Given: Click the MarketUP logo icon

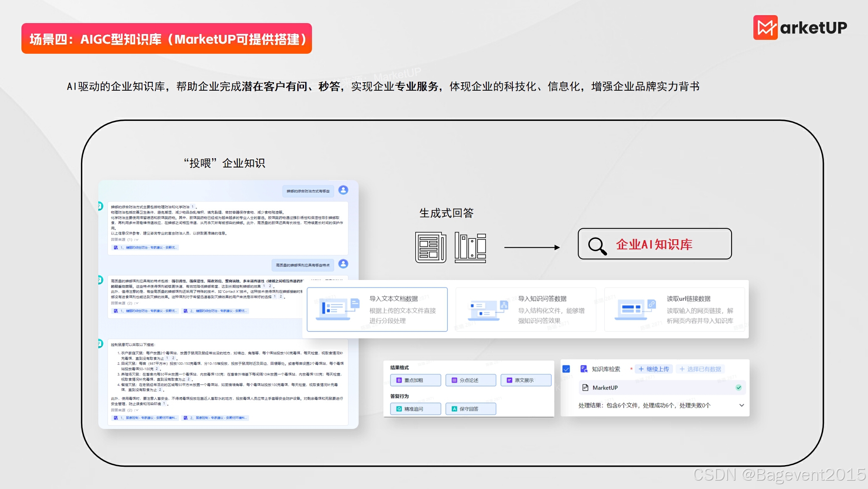Looking at the screenshot, I should 765,28.
